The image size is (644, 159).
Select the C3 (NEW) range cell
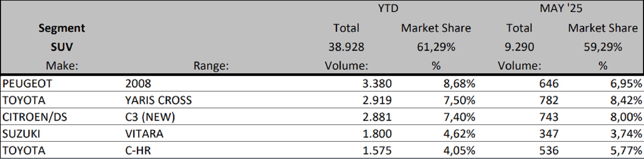pos(150,117)
